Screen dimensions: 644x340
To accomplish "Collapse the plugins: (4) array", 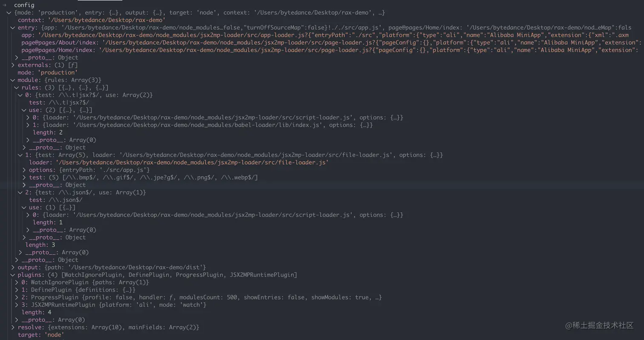I will (x=13, y=275).
